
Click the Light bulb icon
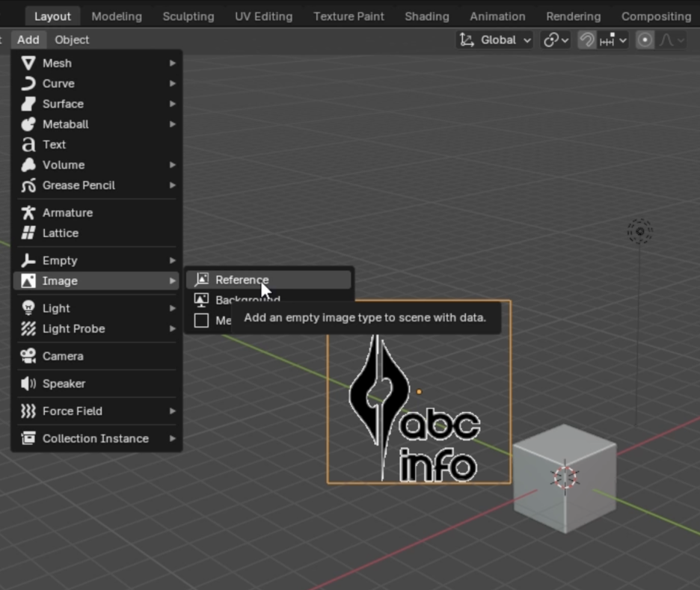pos(28,308)
